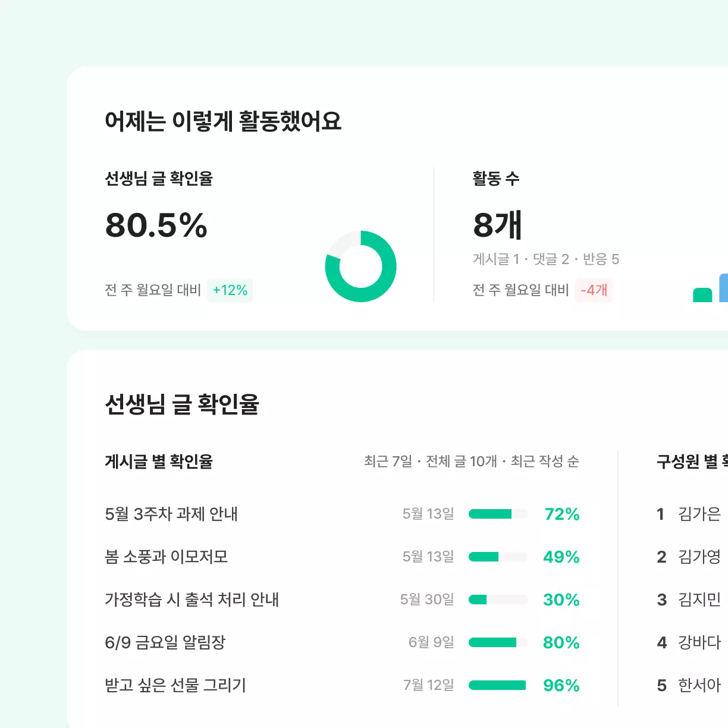
Task: Click the +12% change badge
Action: coord(230,290)
